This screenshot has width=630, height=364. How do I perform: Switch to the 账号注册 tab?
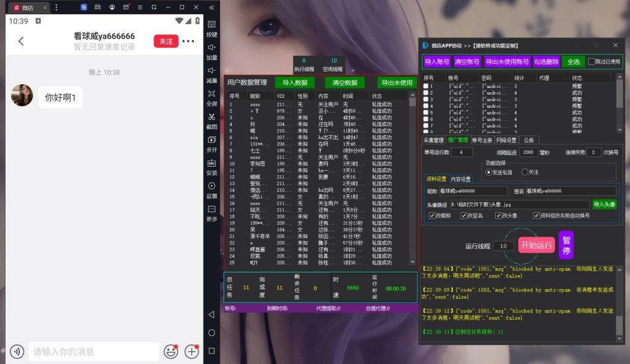482,140
